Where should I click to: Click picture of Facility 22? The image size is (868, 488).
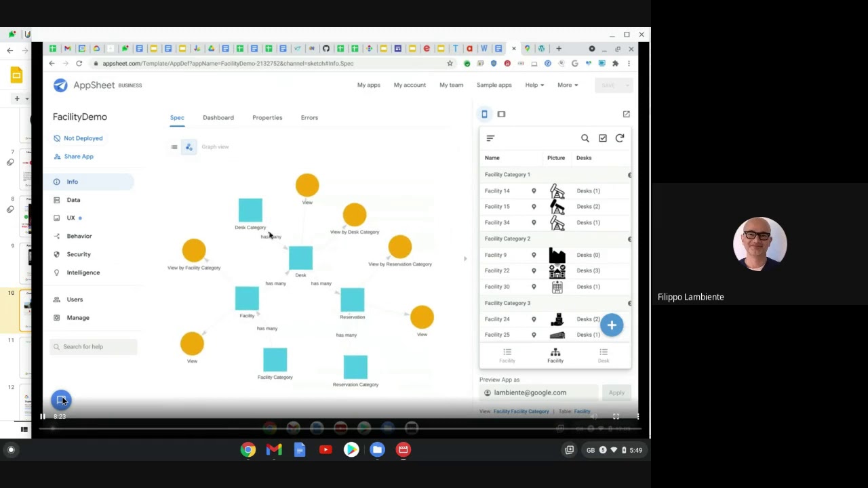557,271
